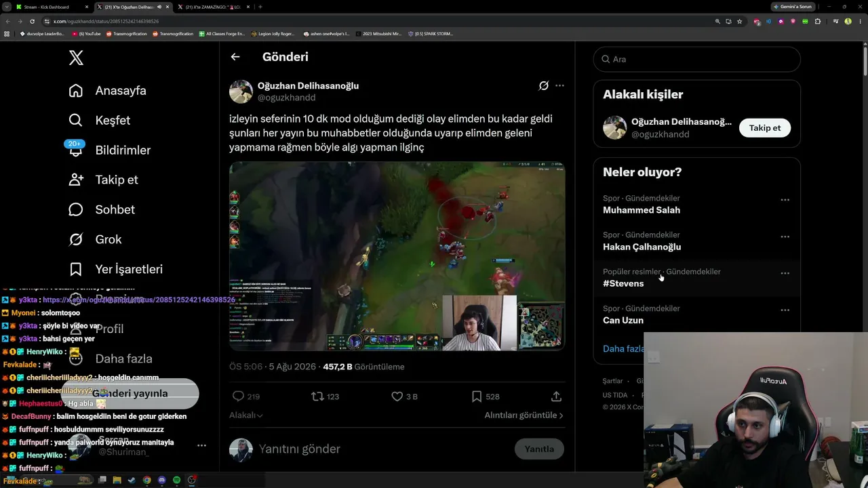Click the browser back arrow
The width and height of the screenshot is (868, 488).
coord(7,21)
